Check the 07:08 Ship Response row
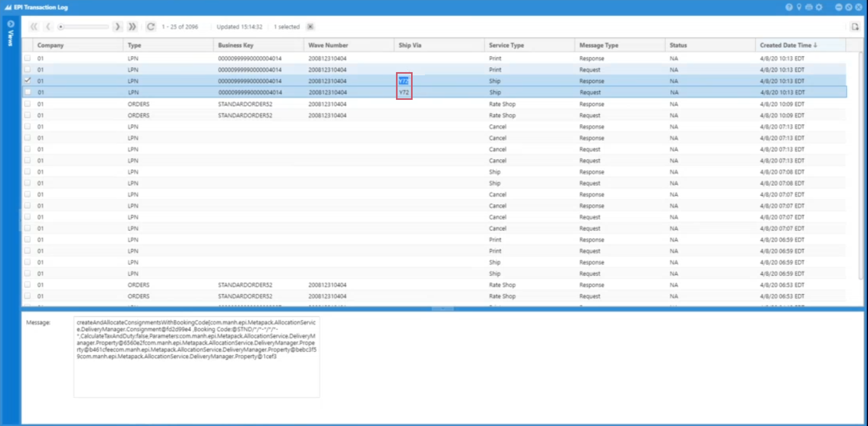Image resolution: width=868 pixels, height=426 pixels. (27, 172)
